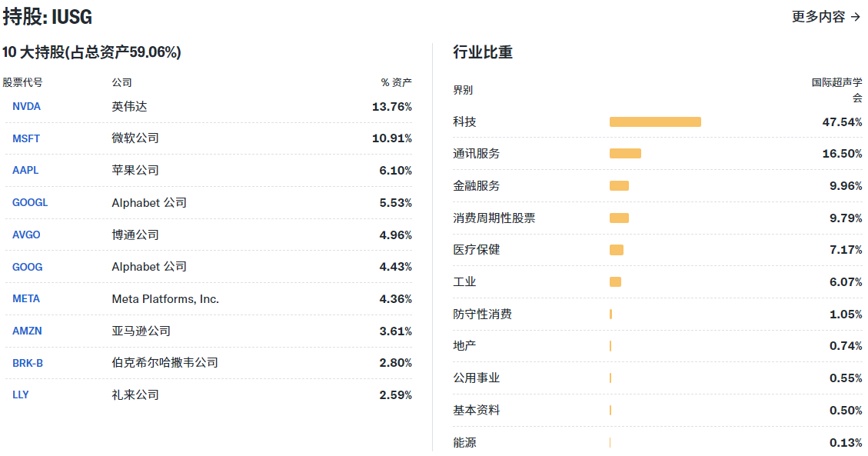Click the % 资产 column header
Image resolution: width=868 pixels, height=456 pixels.
[x=396, y=82]
